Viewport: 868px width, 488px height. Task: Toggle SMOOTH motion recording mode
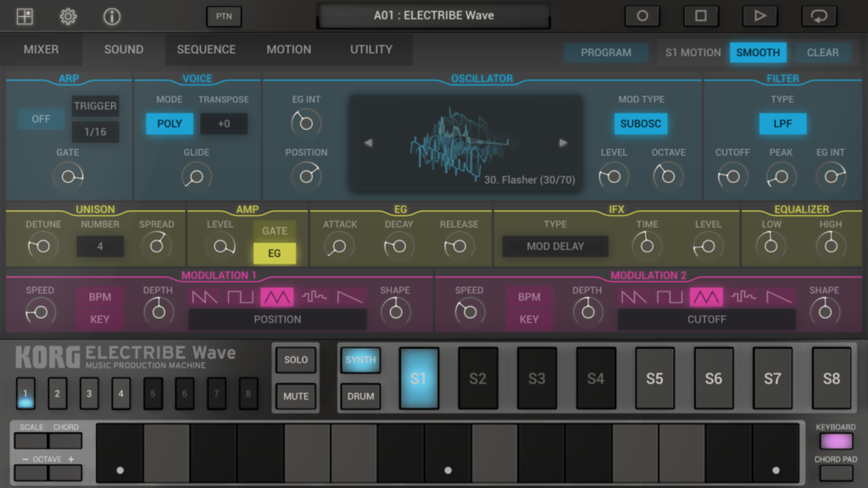click(757, 52)
